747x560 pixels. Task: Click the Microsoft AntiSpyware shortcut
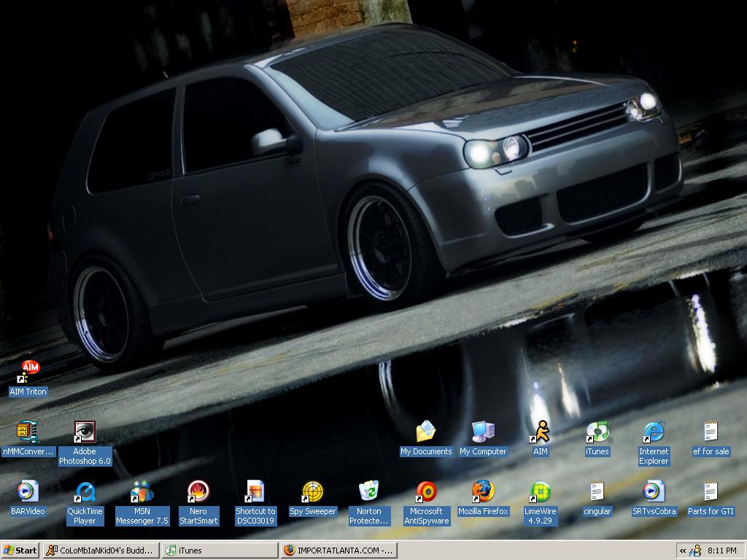tap(426, 492)
